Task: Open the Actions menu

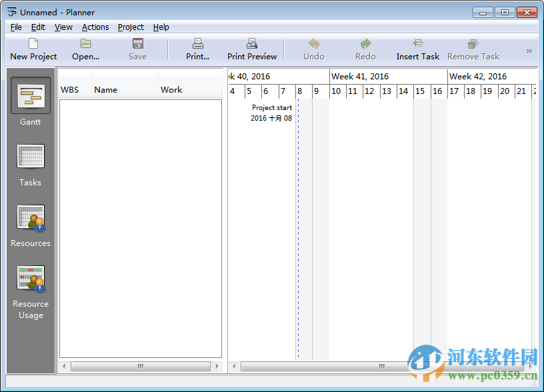Action: [x=95, y=27]
